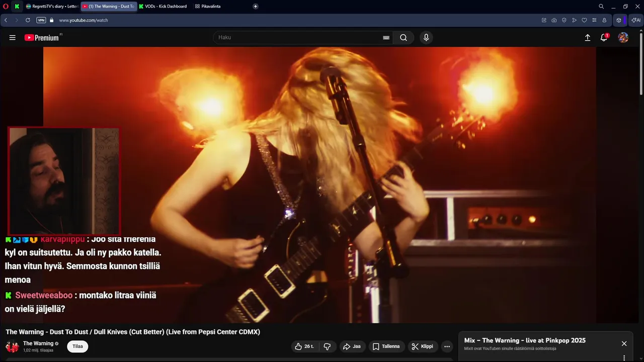Open page edit note icon in address bar
Screen dimensions: 644x362
point(544,20)
